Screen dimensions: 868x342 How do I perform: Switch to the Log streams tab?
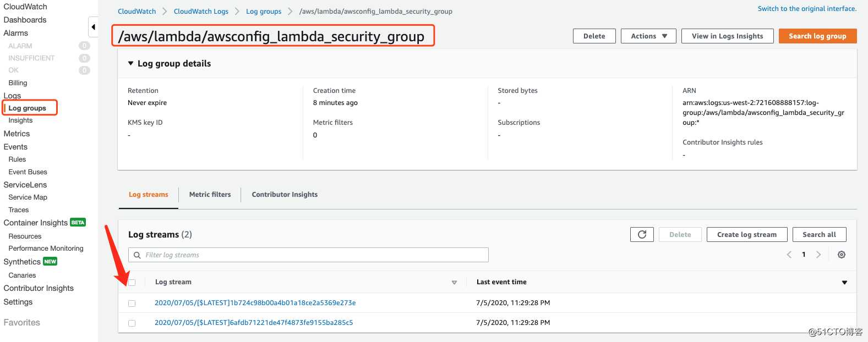coord(149,195)
